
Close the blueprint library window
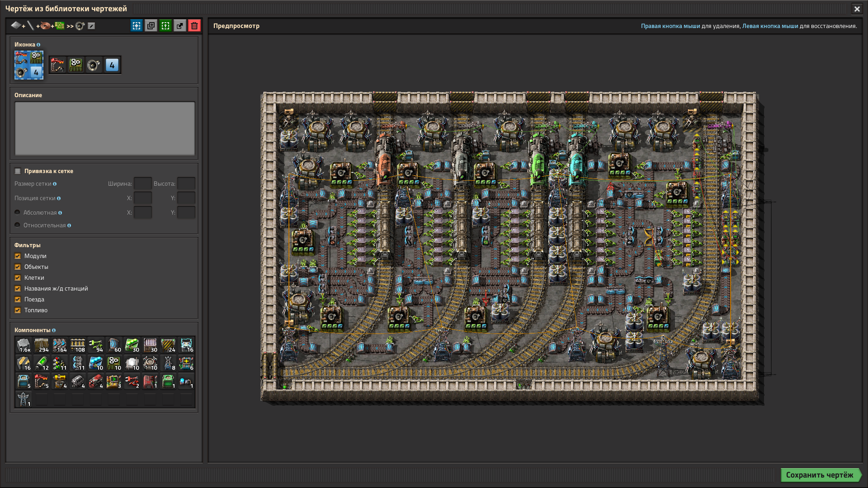(x=857, y=9)
